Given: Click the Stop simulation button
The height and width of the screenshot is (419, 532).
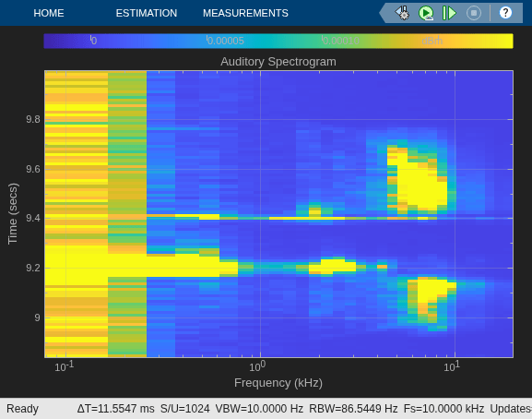Looking at the screenshot, I should point(474,13).
